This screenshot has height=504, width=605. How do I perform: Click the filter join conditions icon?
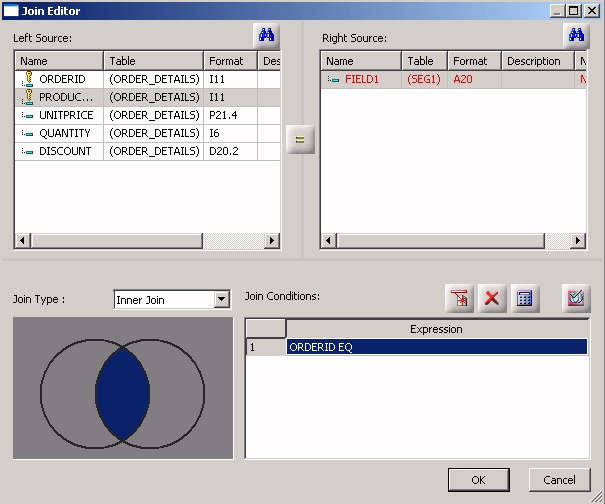(x=459, y=298)
